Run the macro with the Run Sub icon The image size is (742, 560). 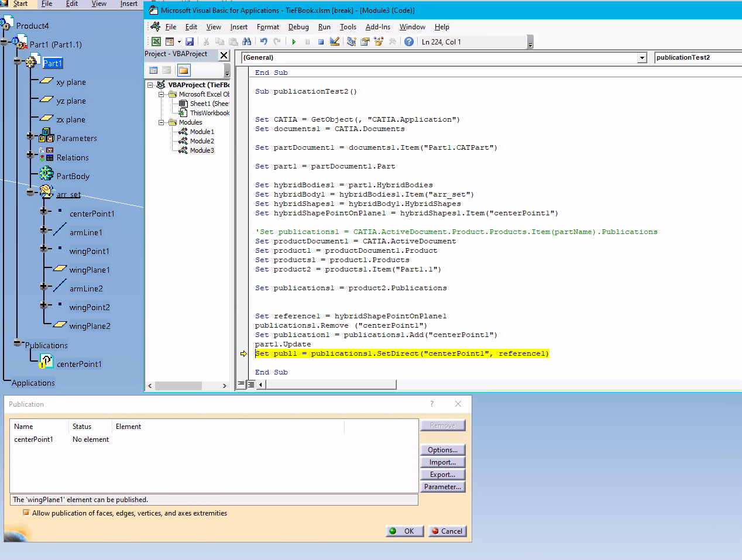(x=294, y=41)
